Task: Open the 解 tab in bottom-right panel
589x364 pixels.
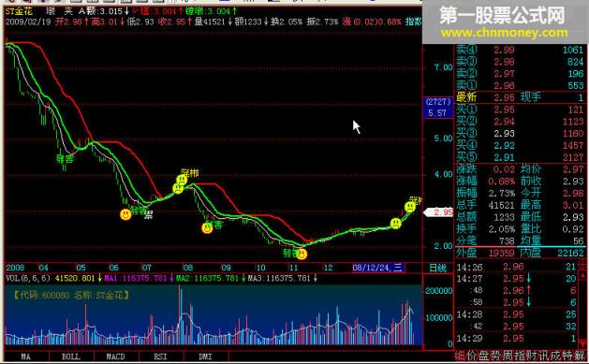Action: coord(581,356)
